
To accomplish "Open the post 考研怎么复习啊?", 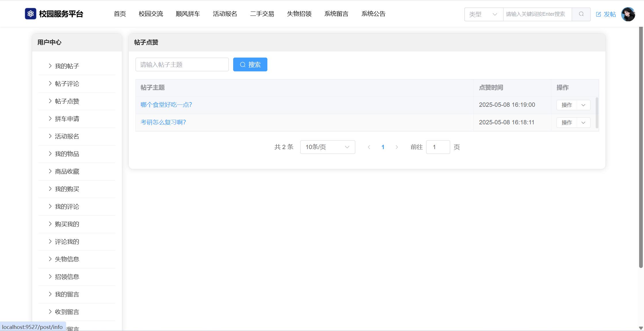I will pos(163,122).
